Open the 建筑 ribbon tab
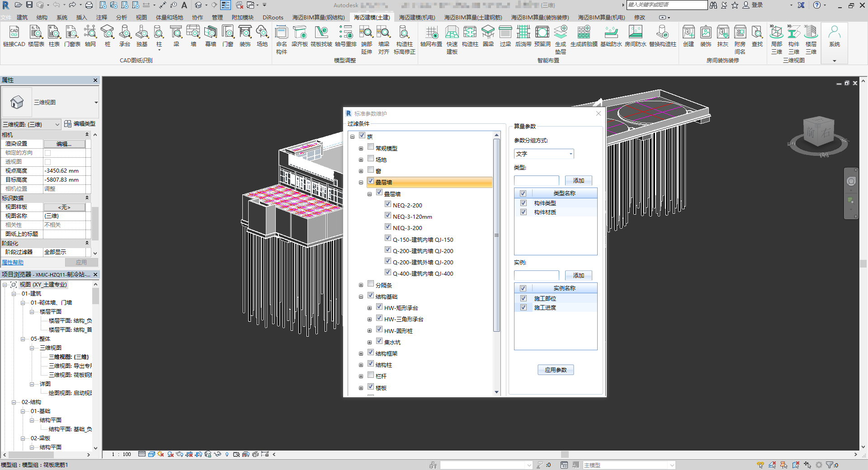Screen dimensions: 868x470 tap(22, 18)
